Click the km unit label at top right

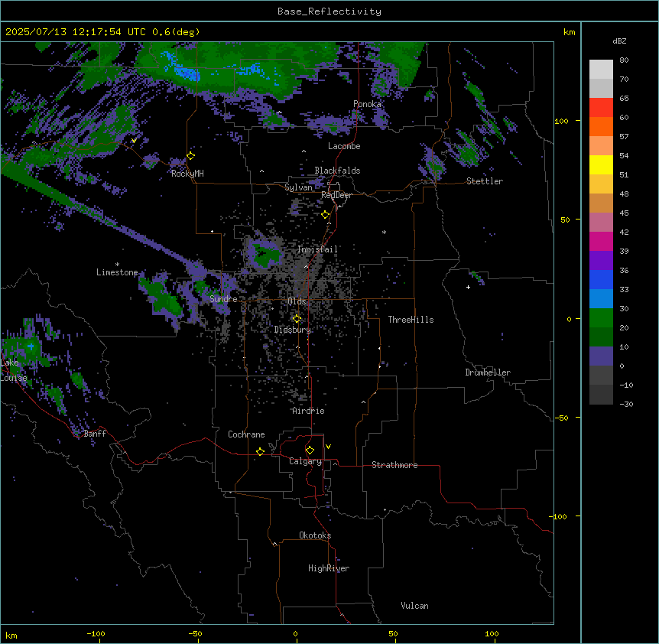click(x=569, y=32)
